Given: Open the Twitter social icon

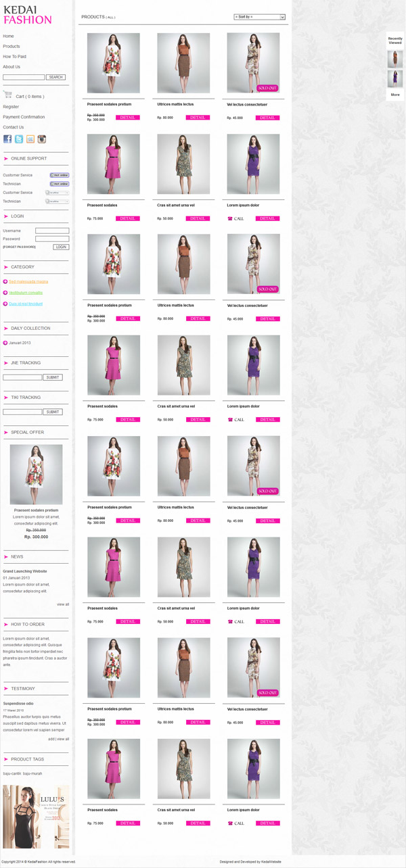Looking at the screenshot, I should (x=19, y=139).
